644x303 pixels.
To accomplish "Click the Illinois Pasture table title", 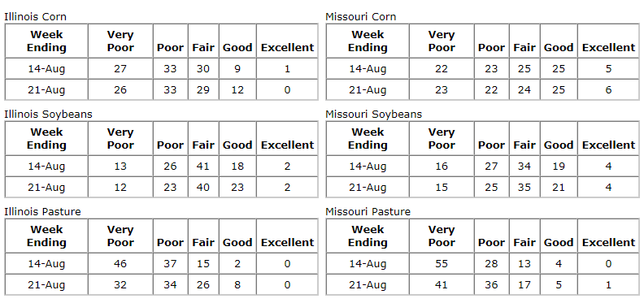I will [43, 212].
